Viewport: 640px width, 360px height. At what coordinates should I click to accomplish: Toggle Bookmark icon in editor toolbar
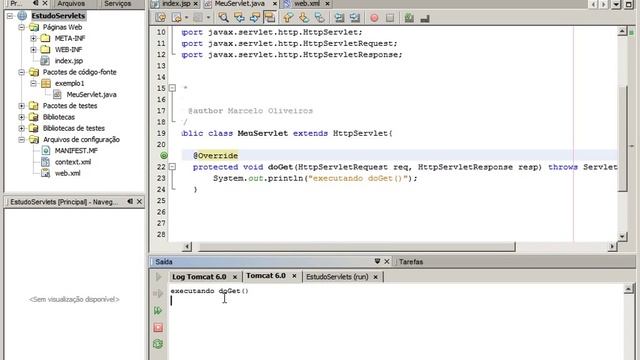(320, 18)
